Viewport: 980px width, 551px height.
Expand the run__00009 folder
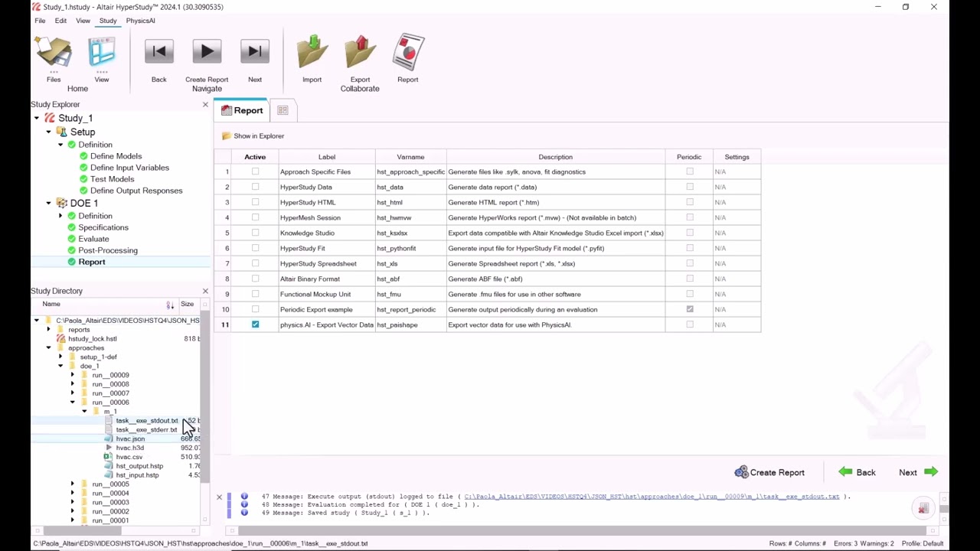pyautogui.click(x=73, y=375)
